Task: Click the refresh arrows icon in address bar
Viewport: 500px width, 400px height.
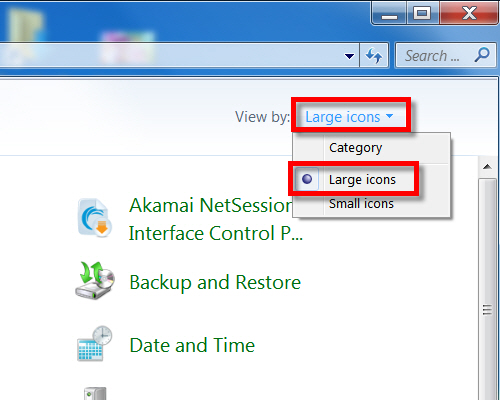Action: (x=374, y=55)
